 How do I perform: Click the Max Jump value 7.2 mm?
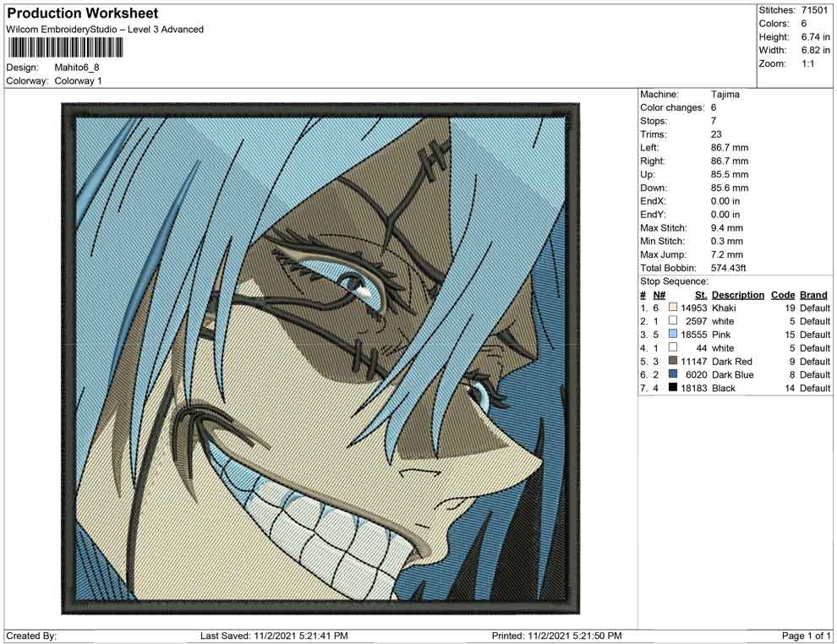pos(726,254)
